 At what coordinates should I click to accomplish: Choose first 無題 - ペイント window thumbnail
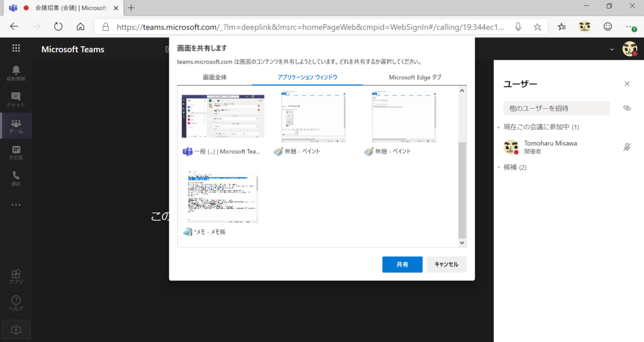(313, 117)
